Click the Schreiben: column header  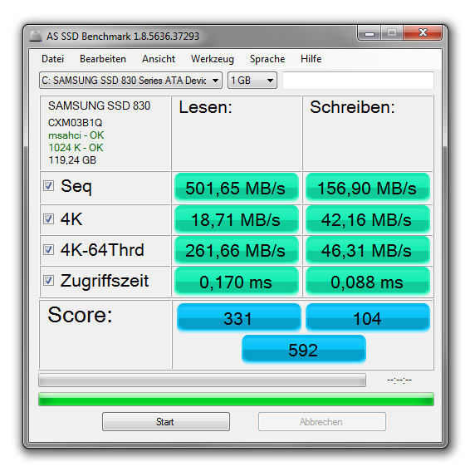[x=352, y=107]
